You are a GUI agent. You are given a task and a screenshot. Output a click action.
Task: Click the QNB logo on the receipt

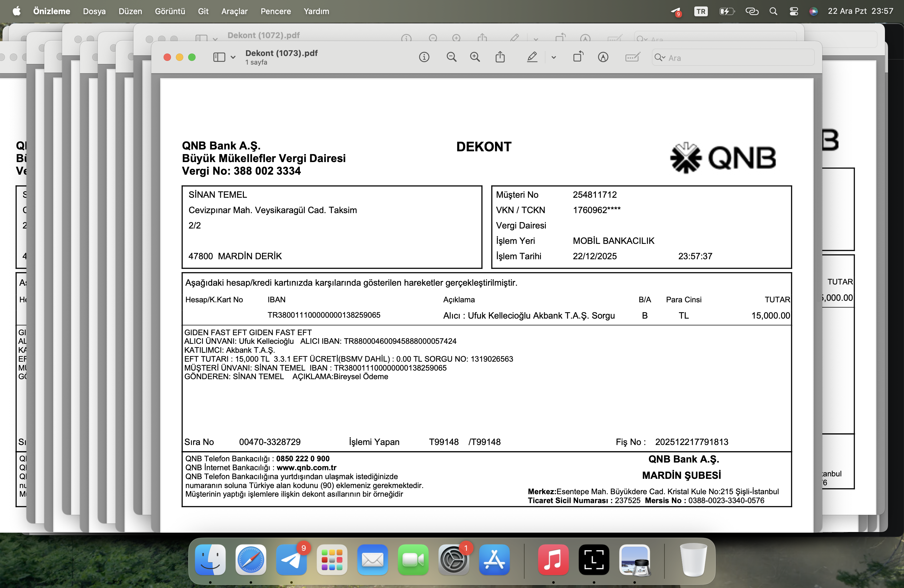pyautogui.click(x=723, y=158)
